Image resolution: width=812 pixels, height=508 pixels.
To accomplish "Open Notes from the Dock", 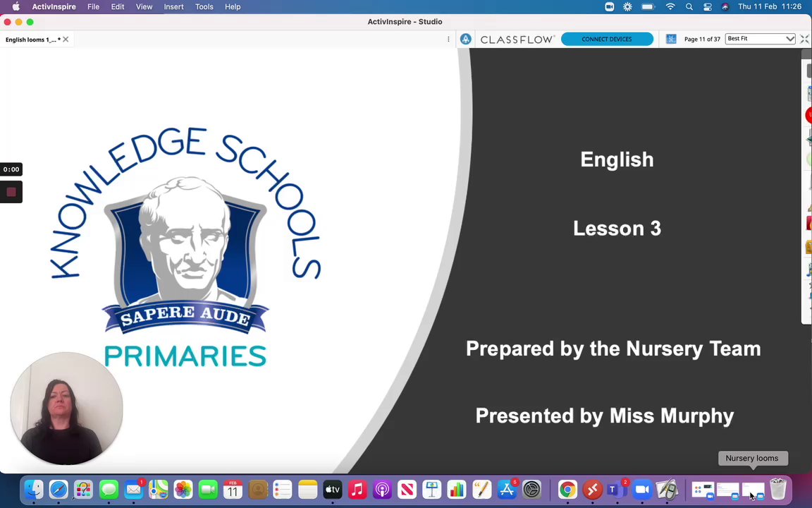I will [307, 490].
